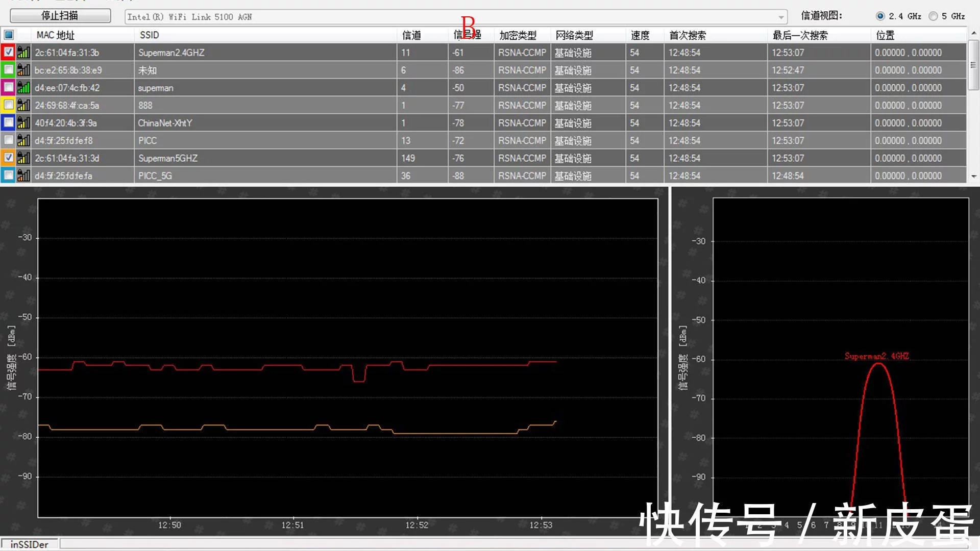The width and height of the screenshot is (980, 551).
Task: Select the Superman2.4GHZ SSID cell
Action: (x=266, y=53)
